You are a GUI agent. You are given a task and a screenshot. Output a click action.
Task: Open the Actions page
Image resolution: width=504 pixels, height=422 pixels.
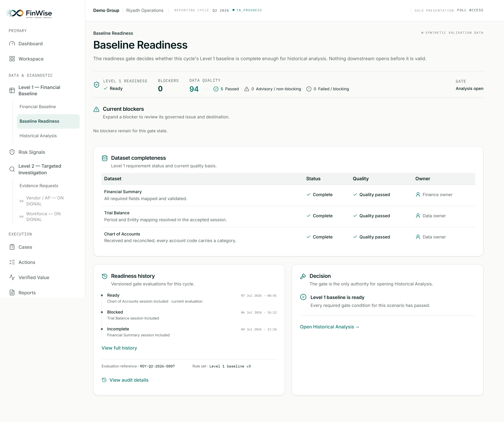(x=27, y=262)
